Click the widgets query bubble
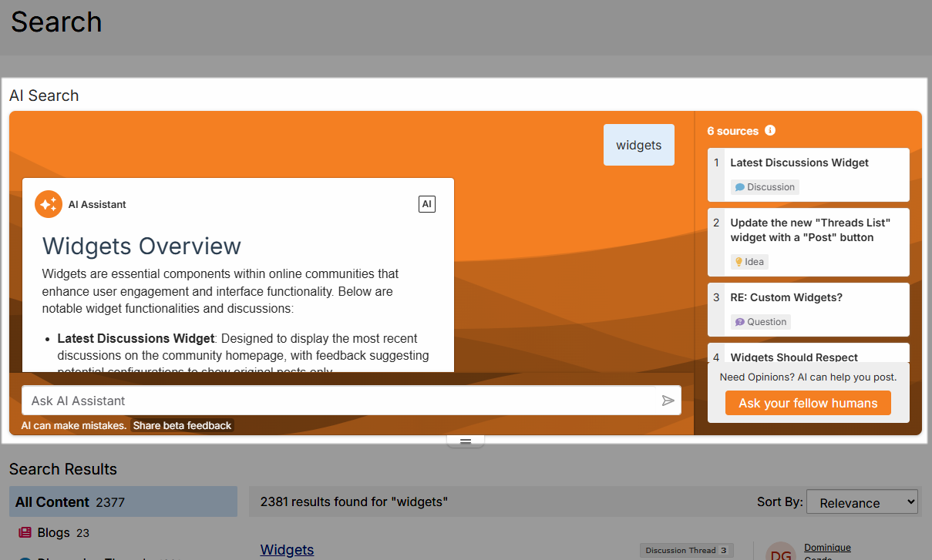The height and width of the screenshot is (560, 932). click(639, 145)
